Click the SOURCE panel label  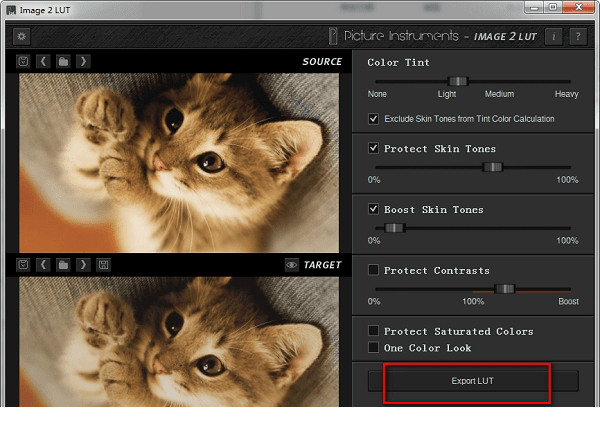(x=322, y=62)
